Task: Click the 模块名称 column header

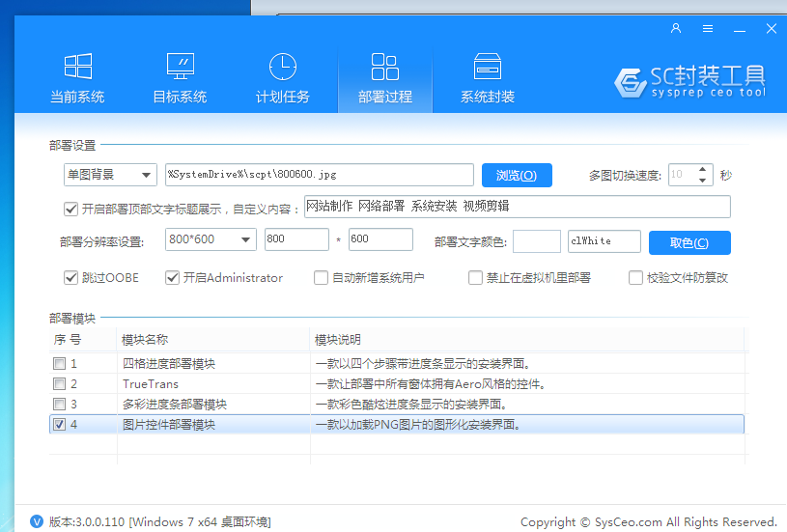Action: (x=145, y=340)
